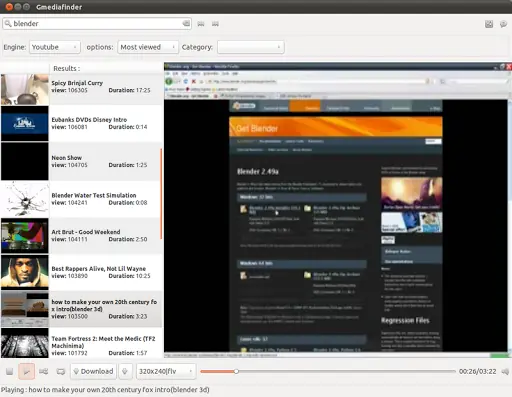Click the Spicy Brinjal Curry thumbnail
The image size is (512, 397).
(x=25, y=89)
